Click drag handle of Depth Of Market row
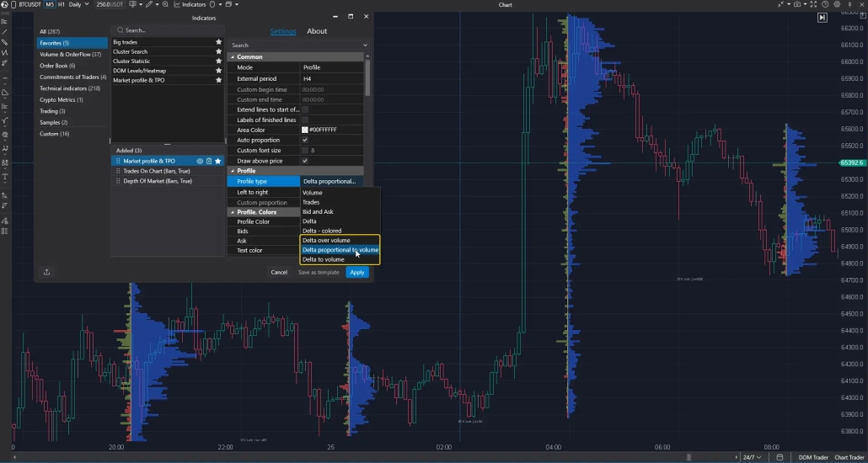This screenshot has height=463, width=868. click(118, 181)
